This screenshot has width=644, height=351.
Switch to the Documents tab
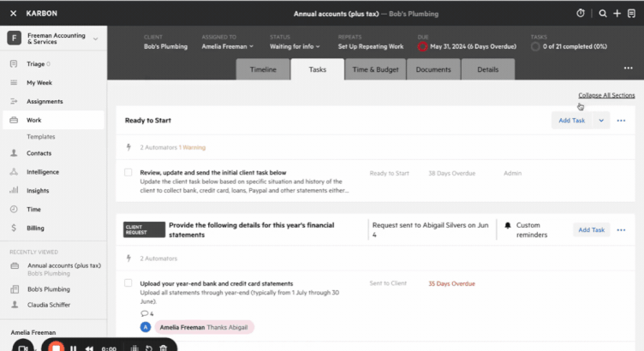tap(433, 69)
